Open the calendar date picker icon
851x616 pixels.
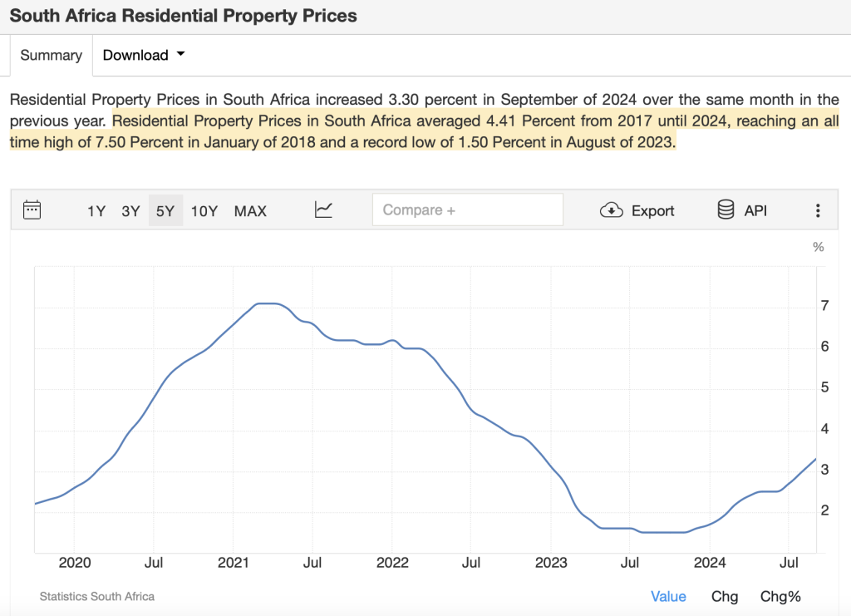tap(32, 209)
